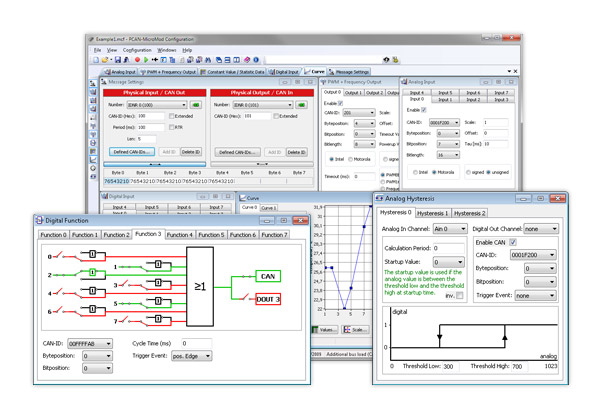
Task: Click the Delete ID button under Physical Input
Action: (x=192, y=152)
